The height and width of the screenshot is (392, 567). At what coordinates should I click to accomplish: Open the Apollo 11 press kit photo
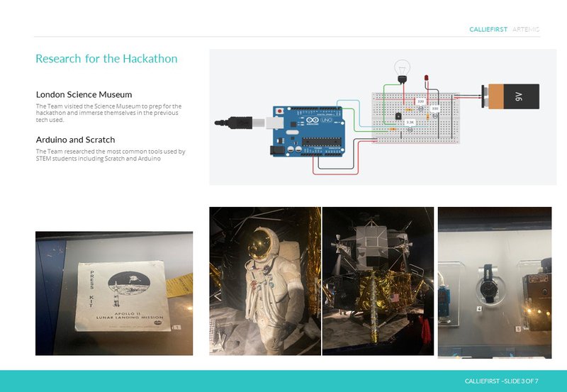coord(114,293)
